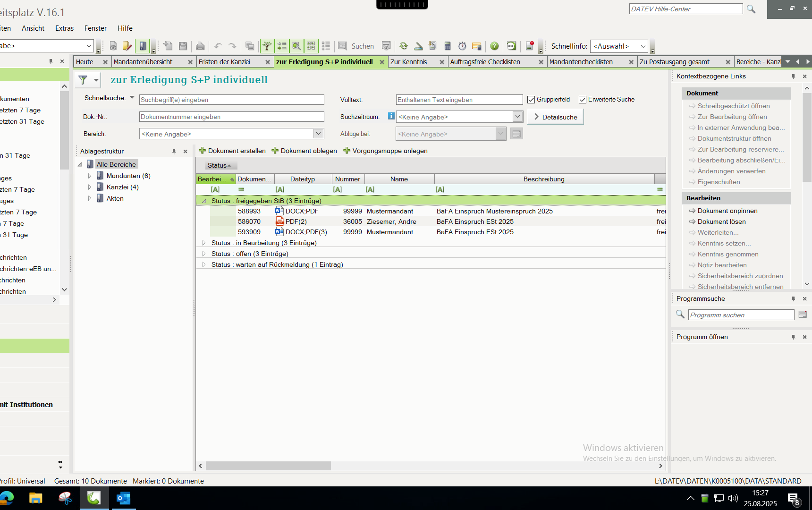Open the green help question mark icon
This screenshot has width=812, height=510.
pyautogui.click(x=494, y=46)
